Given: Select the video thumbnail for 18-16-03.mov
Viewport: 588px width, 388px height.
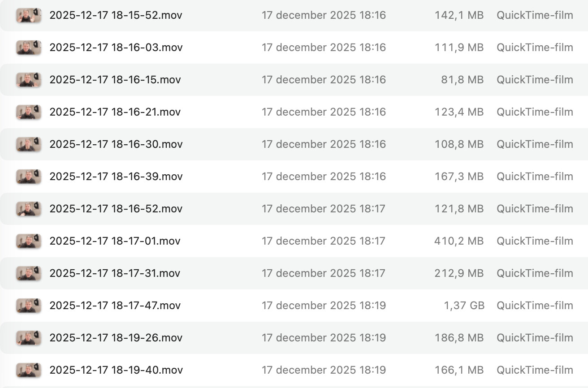Looking at the screenshot, I should (29, 48).
